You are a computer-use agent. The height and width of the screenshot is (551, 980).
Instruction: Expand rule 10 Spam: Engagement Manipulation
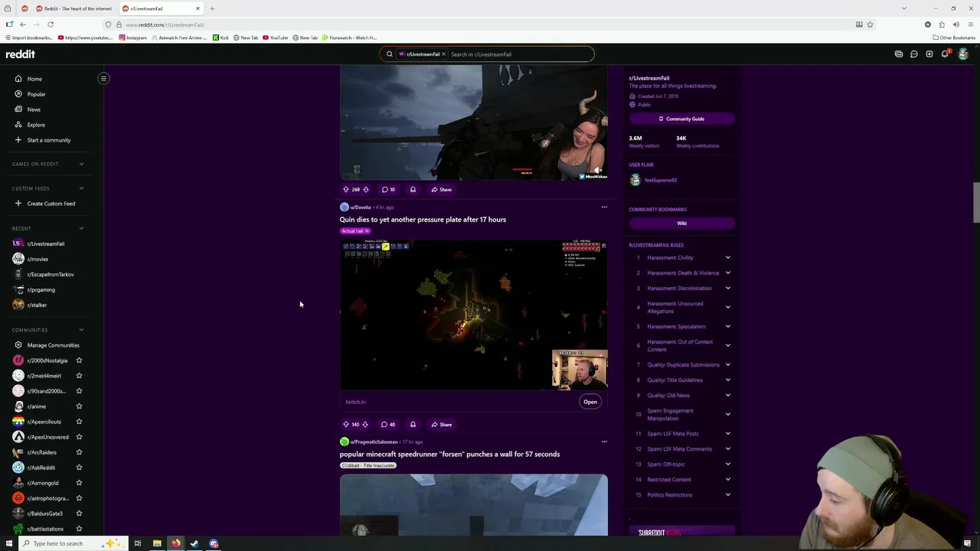727,414
